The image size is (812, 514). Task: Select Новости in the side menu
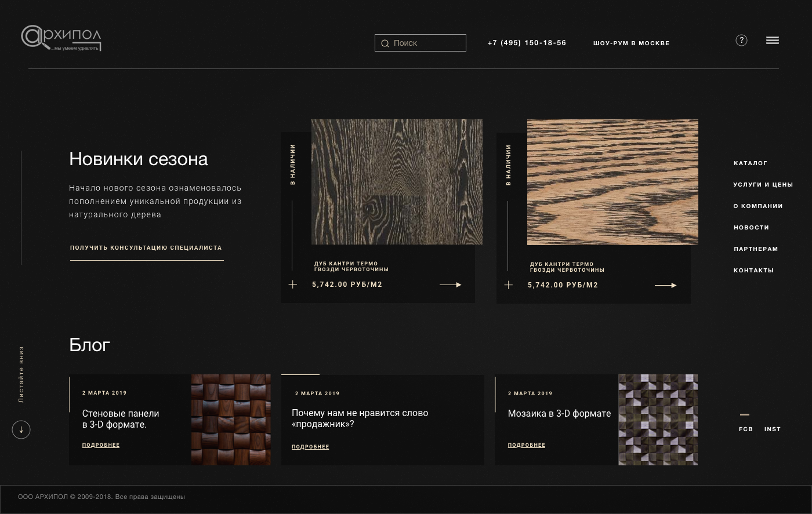pos(751,228)
